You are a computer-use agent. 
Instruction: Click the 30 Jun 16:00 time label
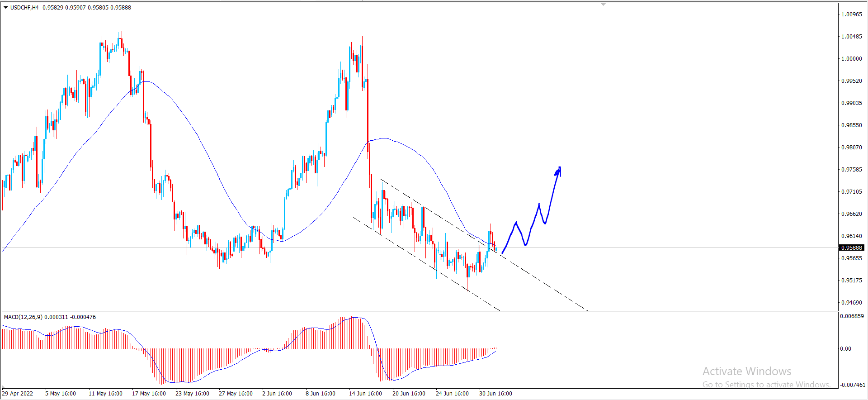coord(495,393)
